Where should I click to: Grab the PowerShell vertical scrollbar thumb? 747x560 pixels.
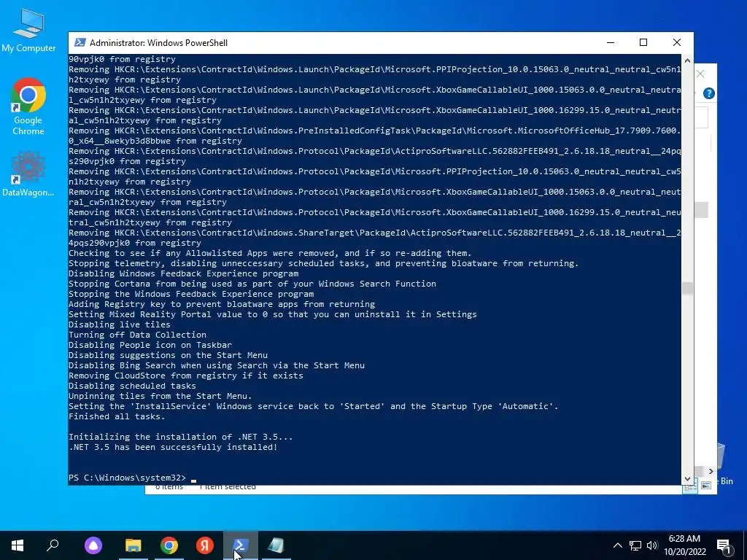tap(687, 288)
